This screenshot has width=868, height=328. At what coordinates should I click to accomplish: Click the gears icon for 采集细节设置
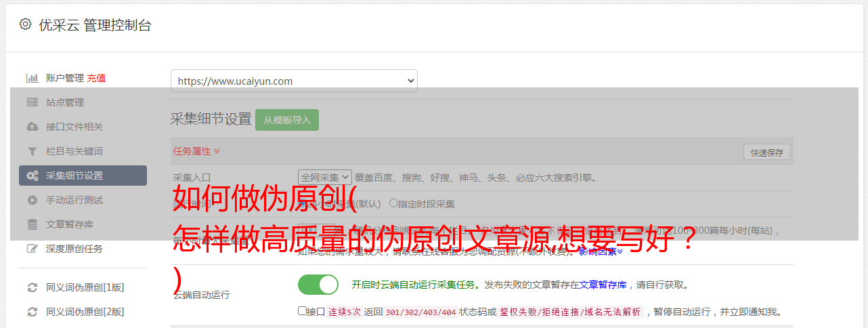point(32,176)
